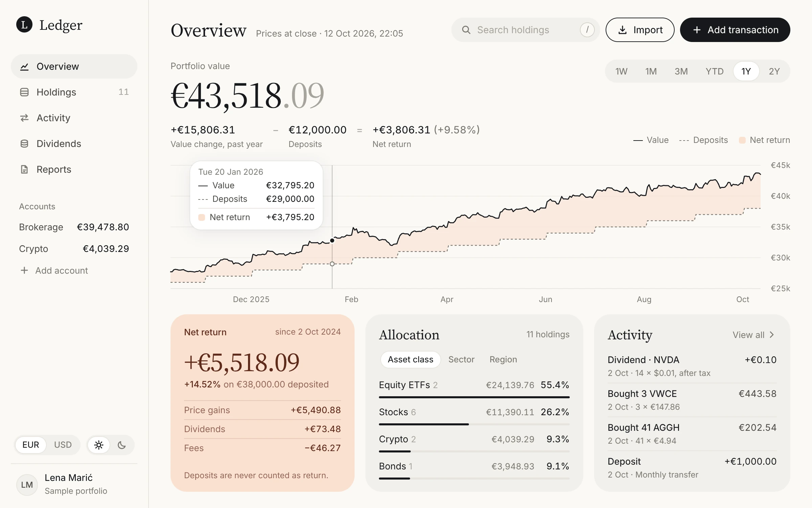Switch currency to EUR

pyautogui.click(x=30, y=445)
